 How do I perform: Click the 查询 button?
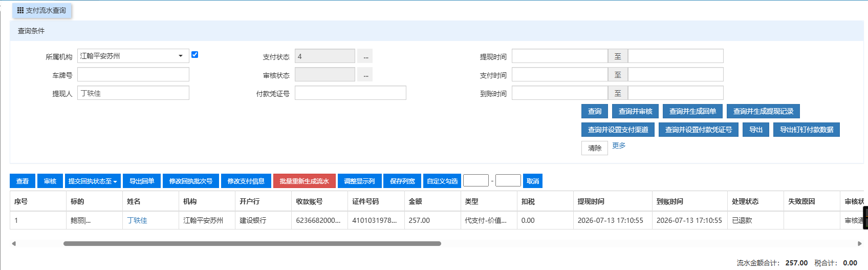click(595, 111)
